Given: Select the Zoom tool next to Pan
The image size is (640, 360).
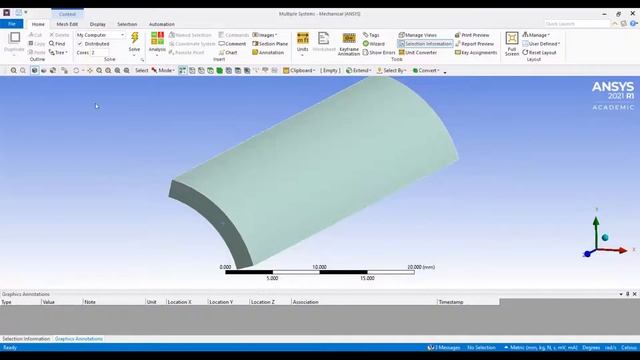Looking at the screenshot, I should pos(99,71).
